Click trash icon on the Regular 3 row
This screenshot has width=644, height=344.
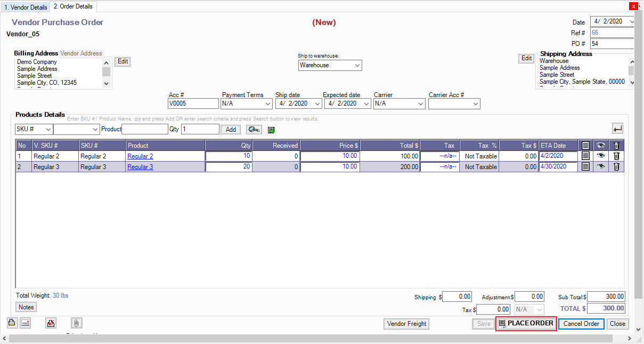click(x=616, y=167)
